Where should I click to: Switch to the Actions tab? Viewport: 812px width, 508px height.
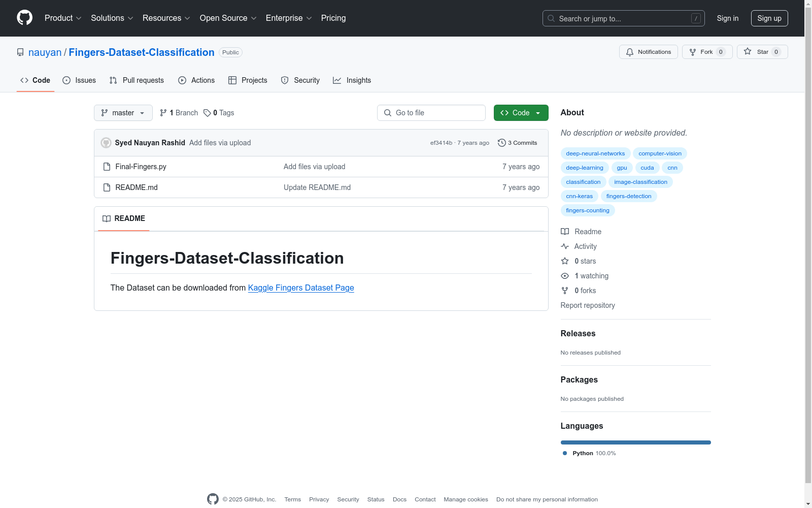[x=196, y=80]
